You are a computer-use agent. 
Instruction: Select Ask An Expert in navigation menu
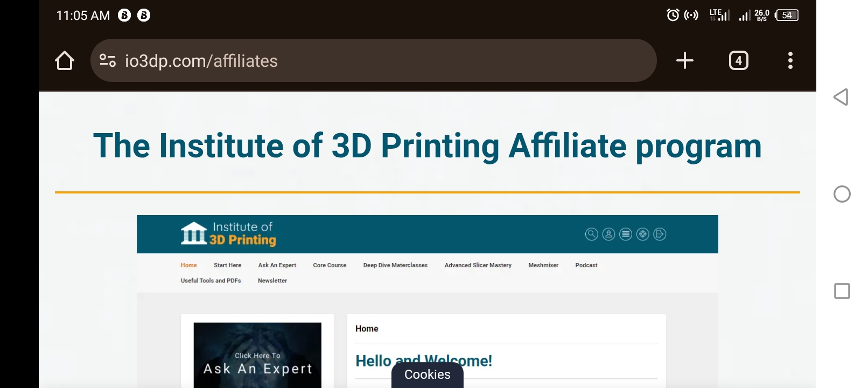click(x=277, y=265)
